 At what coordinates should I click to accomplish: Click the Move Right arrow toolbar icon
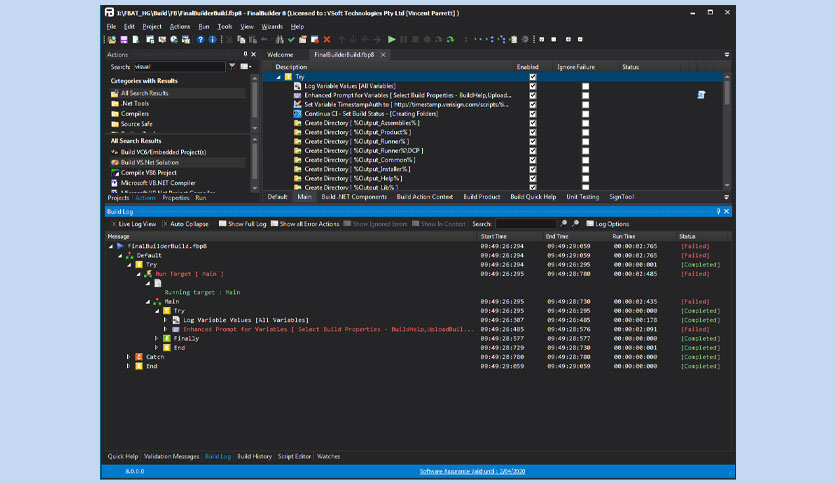click(377, 39)
